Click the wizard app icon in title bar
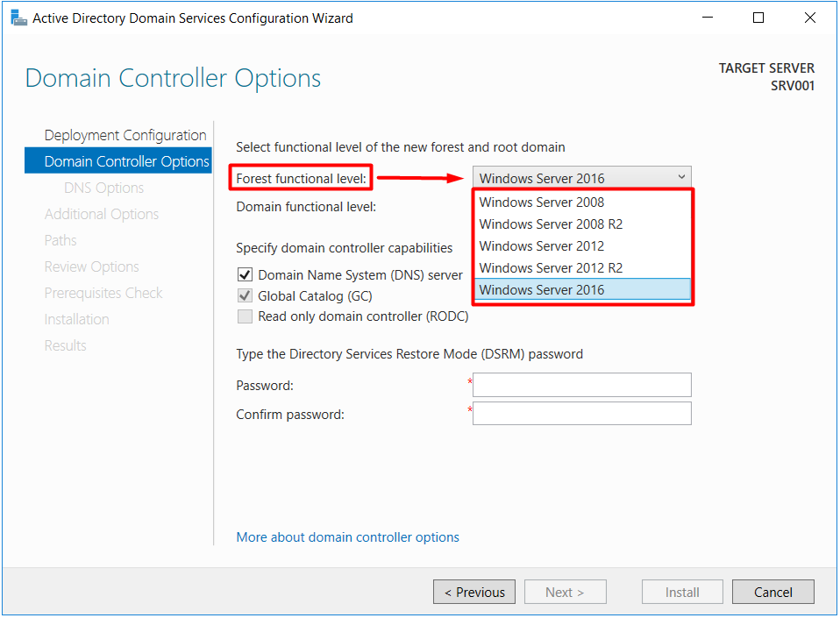Viewport: 840px width, 618px height. [x=18, y=18]
